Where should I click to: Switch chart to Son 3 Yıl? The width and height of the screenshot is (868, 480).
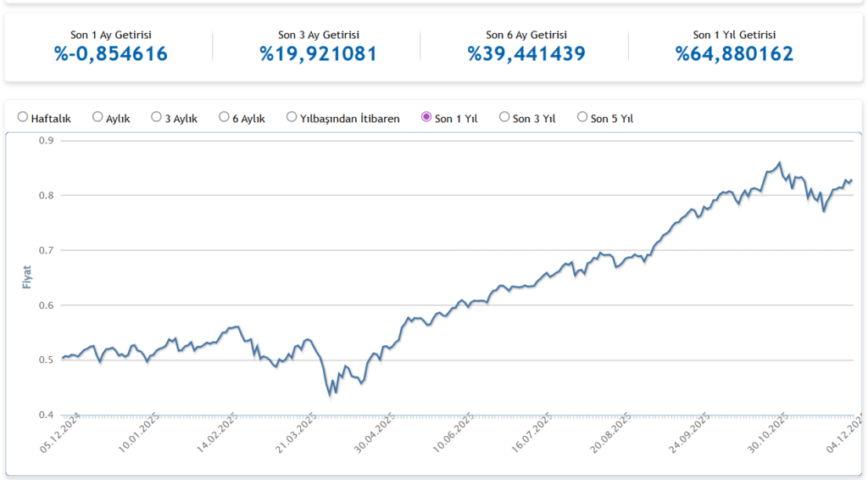504,118
